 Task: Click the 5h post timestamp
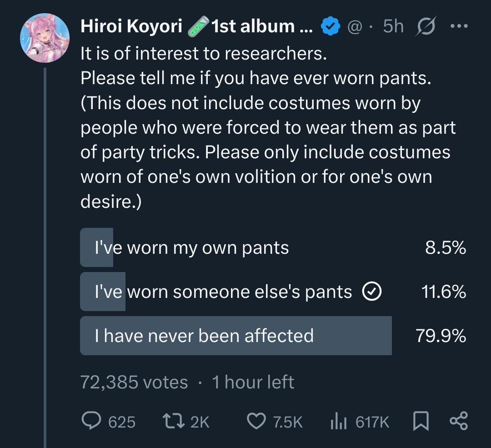click(393, 27)
